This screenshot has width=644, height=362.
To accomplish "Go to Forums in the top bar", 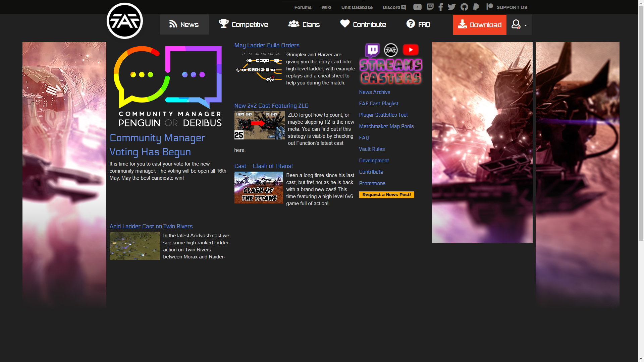I will (x=303, y=7).
